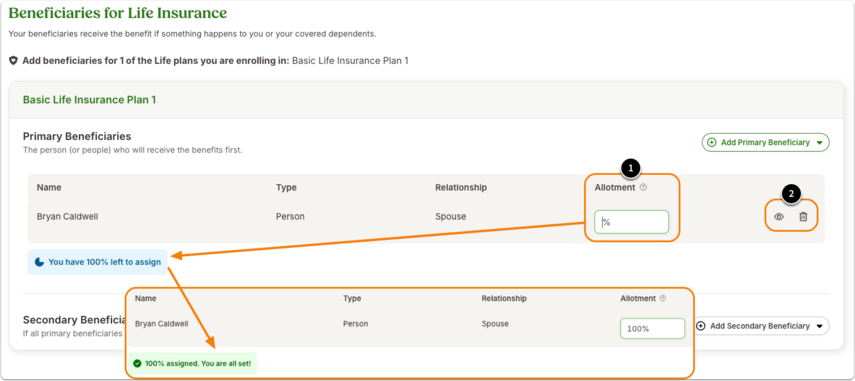Click the allotment field showing 100%
This screenshot has height=381, width=855.
click(x=652, y=329)
